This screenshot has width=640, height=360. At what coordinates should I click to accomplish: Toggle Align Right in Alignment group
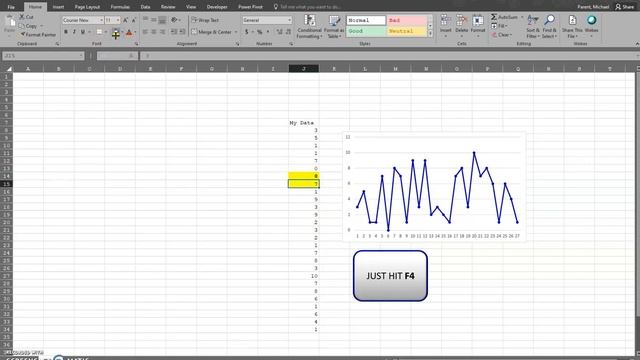pos(162,32)
